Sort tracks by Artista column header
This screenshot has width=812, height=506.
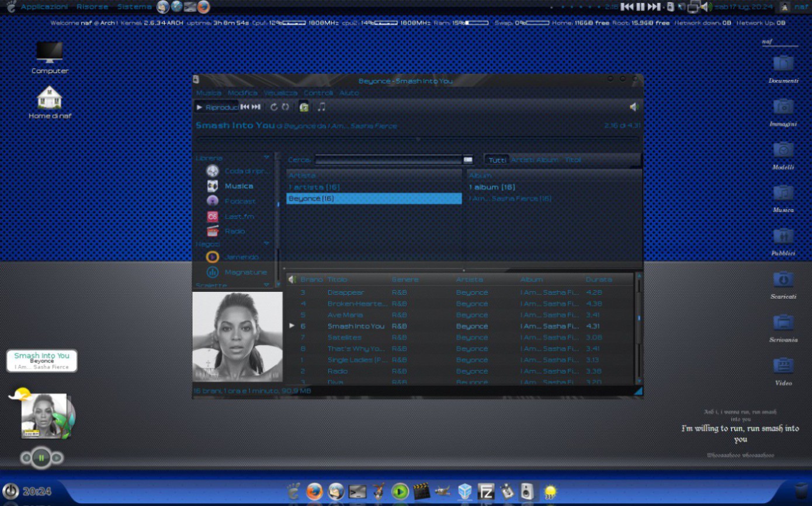486,280
